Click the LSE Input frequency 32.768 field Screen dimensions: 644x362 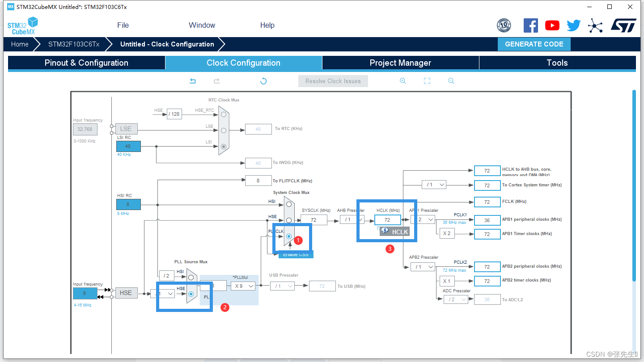tap(85, 129)
